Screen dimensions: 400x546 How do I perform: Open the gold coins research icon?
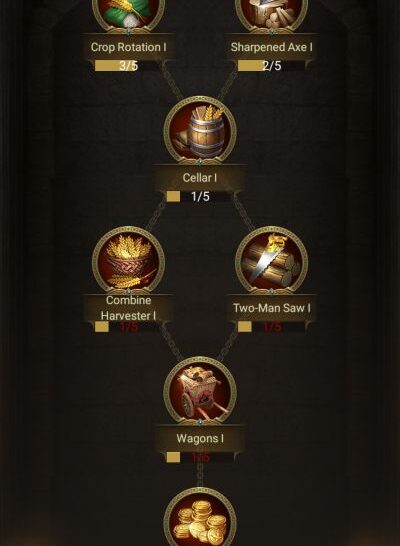click(x=200, y=517)
